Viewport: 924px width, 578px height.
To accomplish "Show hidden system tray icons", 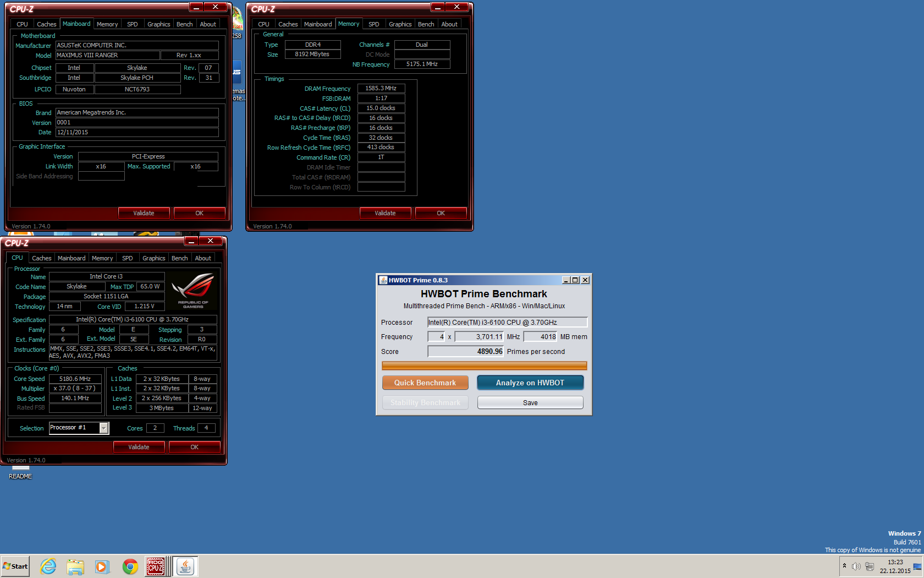I will pyautogui.click(x=844, y=566).
